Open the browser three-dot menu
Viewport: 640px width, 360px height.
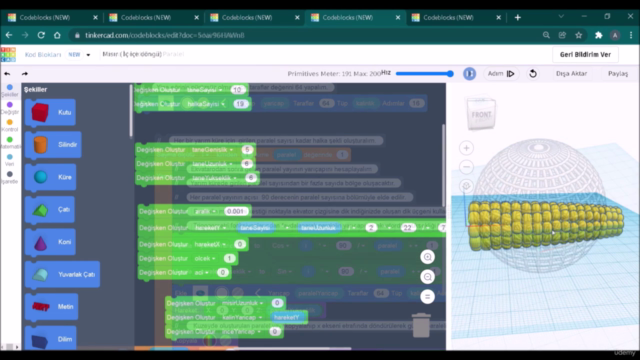631,35
